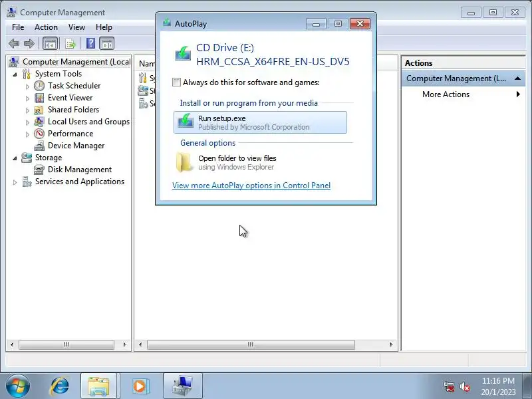Open the File menu
The height and width of the screenshot is (399, 532).
pyautogui.click(x=18, y=27)
